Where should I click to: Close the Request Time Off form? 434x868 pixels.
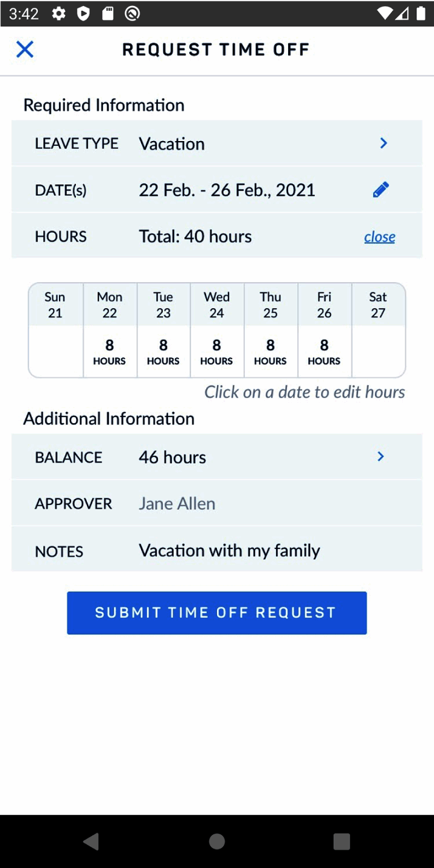(25, 49)
